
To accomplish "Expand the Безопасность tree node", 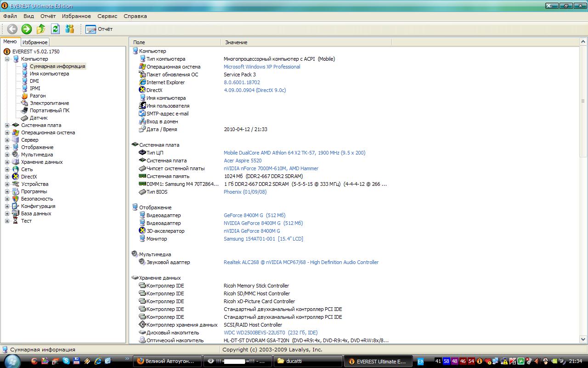I will coord(7,199).
